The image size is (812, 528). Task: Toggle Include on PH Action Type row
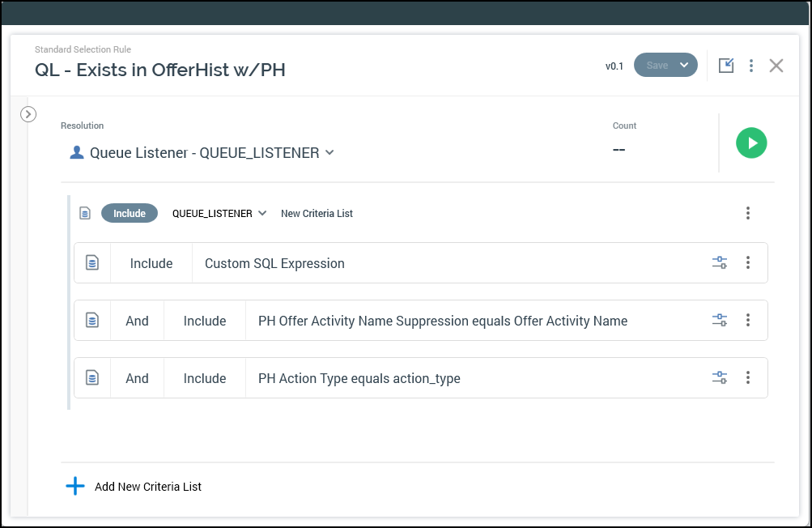pyautogui.click(x=205, y=378)
